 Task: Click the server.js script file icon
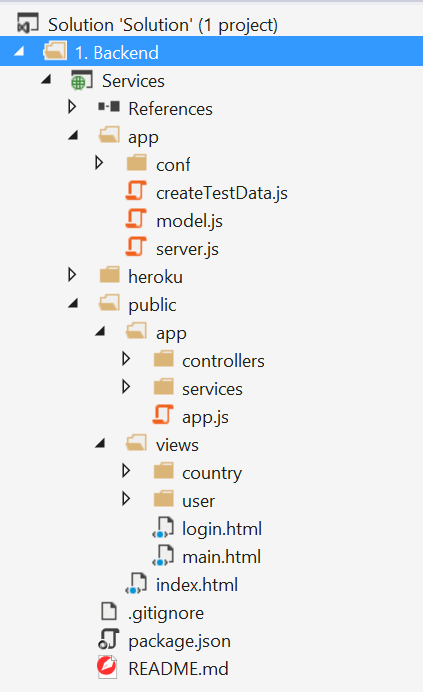tap(136, 247)
